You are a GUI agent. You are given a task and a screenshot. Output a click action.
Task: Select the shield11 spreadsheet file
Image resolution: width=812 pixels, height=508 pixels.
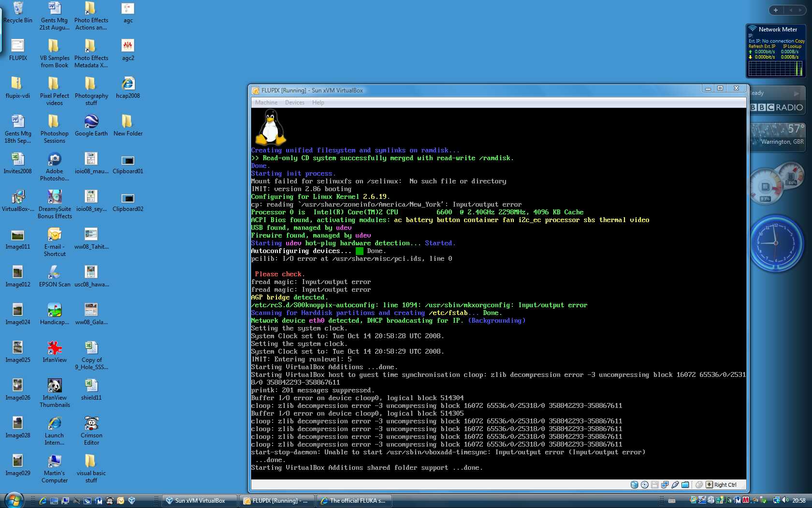pos(91,389)
